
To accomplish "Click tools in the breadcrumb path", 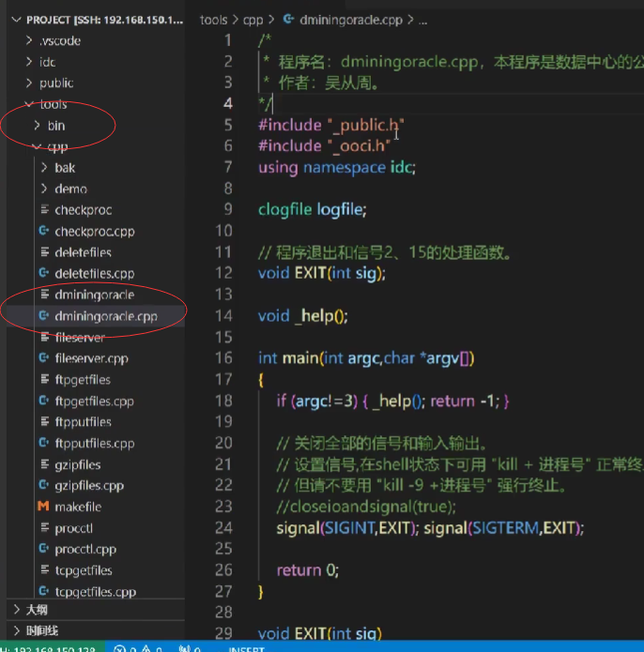I will [213, 20].
